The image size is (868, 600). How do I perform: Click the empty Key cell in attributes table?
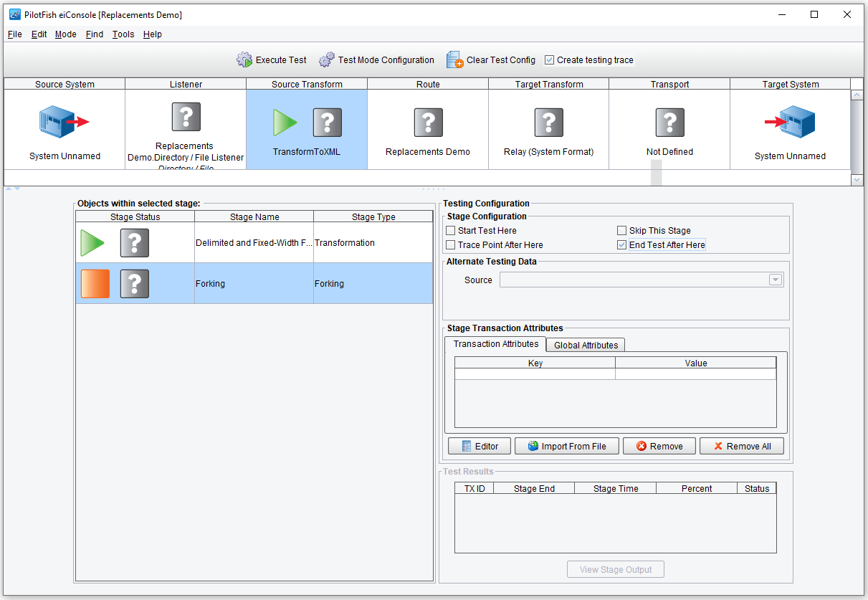[x=535, y=374]
